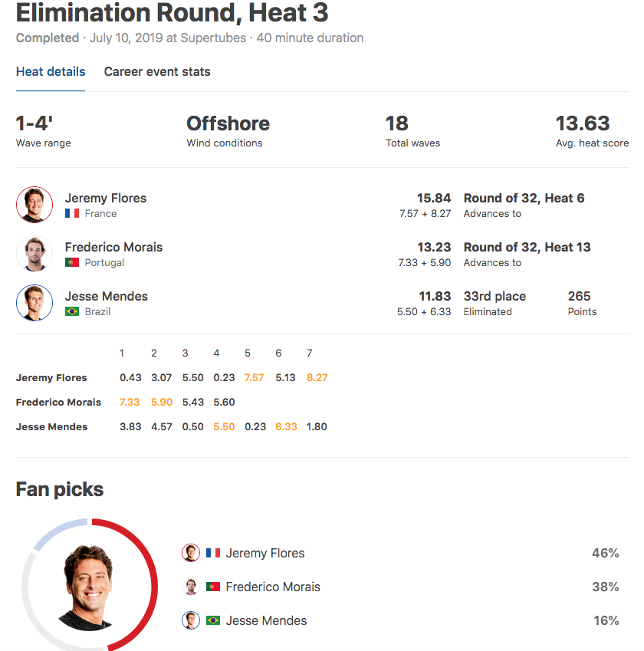This screenshot has width=644, height=651.
Task: Open Round of 32, Heat 13 link
Action: [x=527, y=247]
